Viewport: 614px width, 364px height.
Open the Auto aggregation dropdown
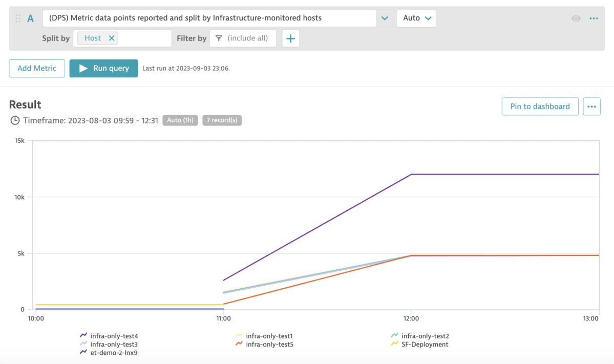click(x=416, y=18)
